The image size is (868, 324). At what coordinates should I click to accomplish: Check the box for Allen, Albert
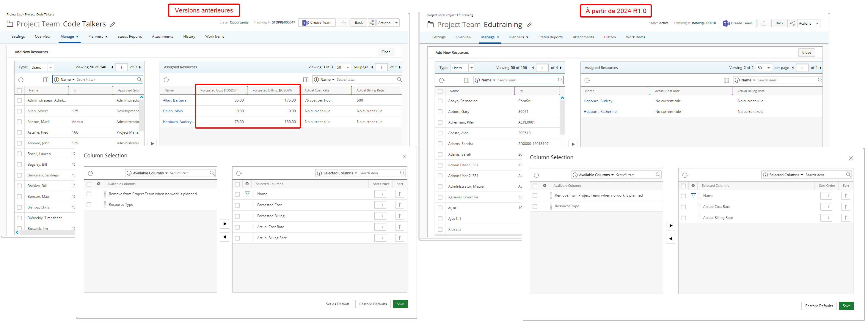(20, 111)
